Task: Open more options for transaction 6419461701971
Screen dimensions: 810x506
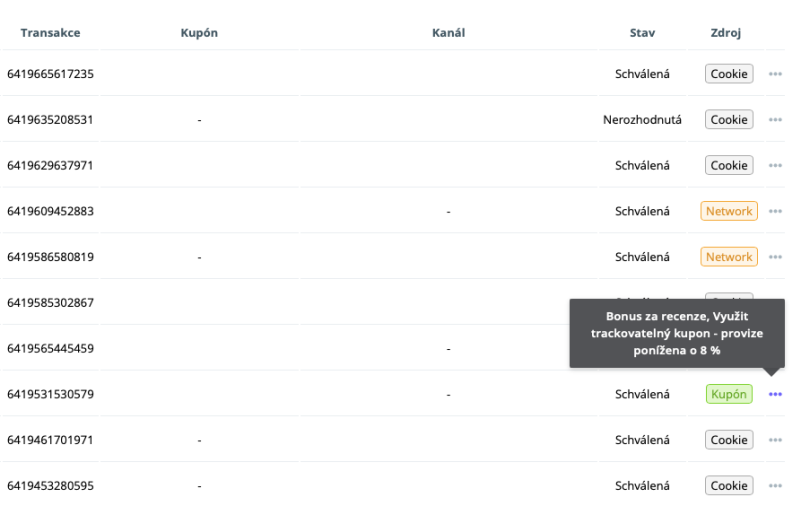Action: (x=775, y=440)
